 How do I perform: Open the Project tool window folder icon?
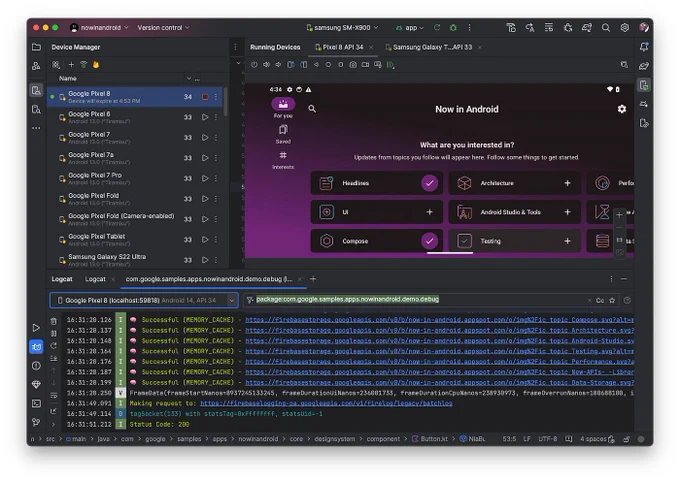click(36, 47)
